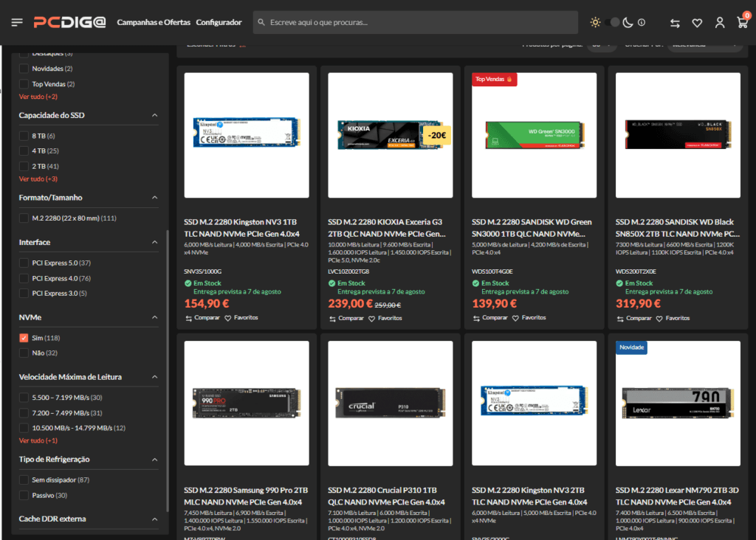Collapse the Formato/Tamanho section
This screenshot has height=540, width=756.
coord(154,198)
